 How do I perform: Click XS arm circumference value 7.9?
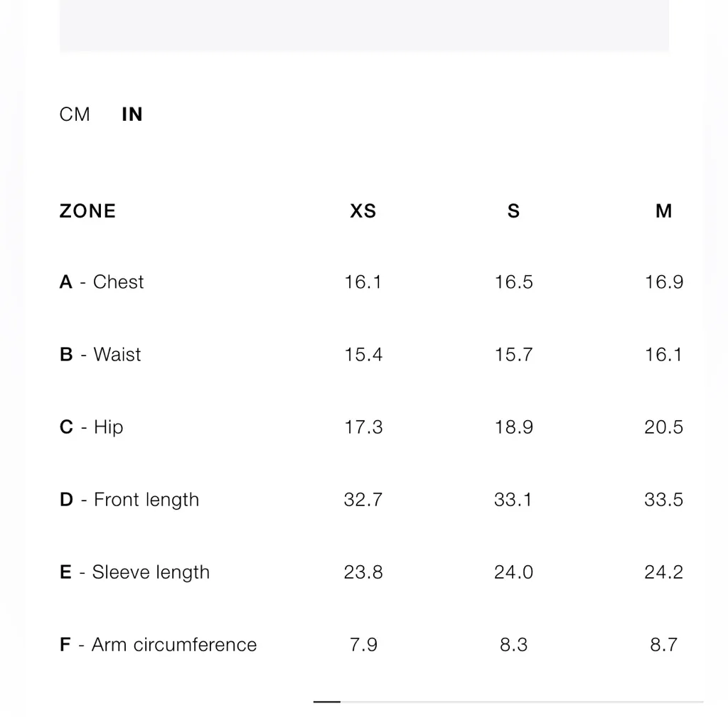coord(363,645)
